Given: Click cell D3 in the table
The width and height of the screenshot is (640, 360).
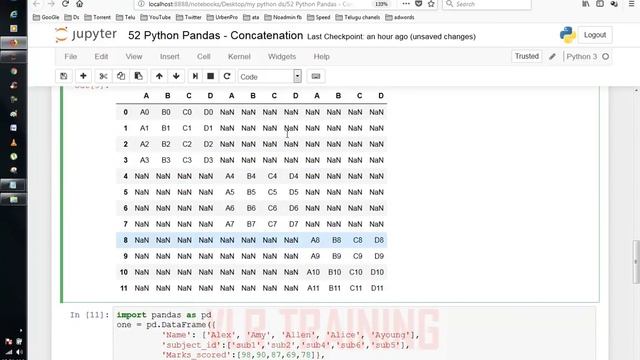Looking at the screenshot, I should [x=208, y=160].
